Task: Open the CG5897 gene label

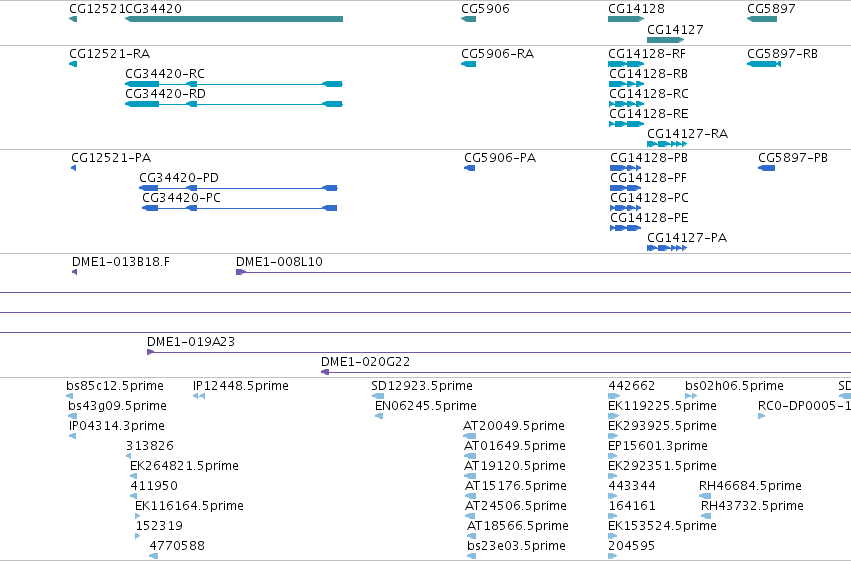Action: click(x=771, y=9)
